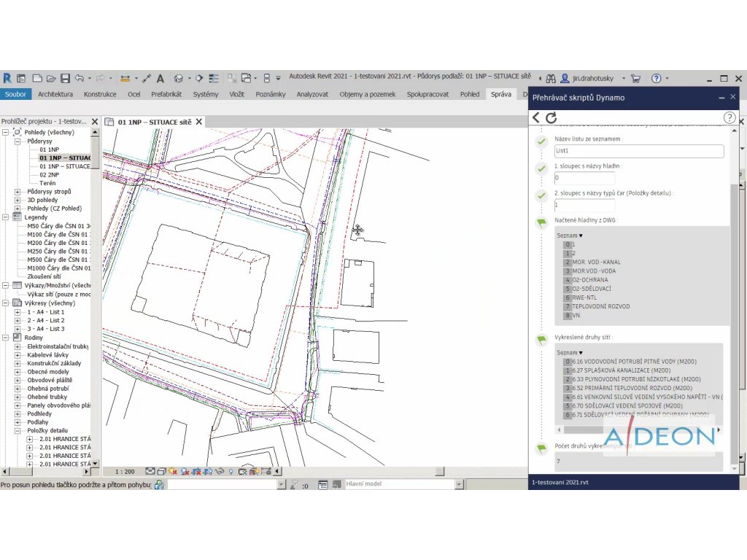Select the Text tool 'A' icon
Viewport: 747px width, 560px height.
[x=160, y=78]
